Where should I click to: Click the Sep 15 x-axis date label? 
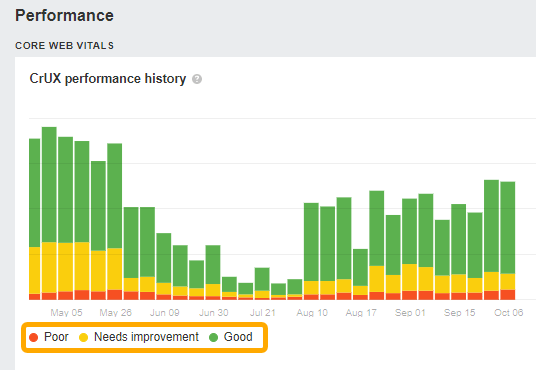(459, 313)
